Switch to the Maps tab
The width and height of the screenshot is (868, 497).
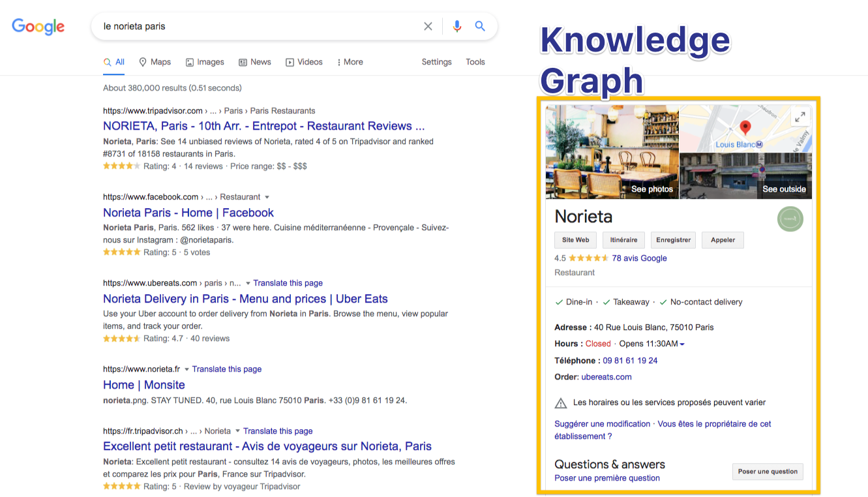(155, 62)
